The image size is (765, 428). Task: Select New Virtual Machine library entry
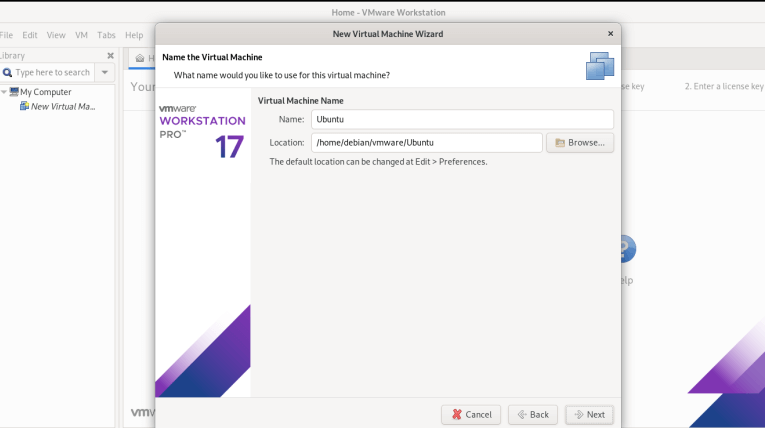[x=63, y=106]
